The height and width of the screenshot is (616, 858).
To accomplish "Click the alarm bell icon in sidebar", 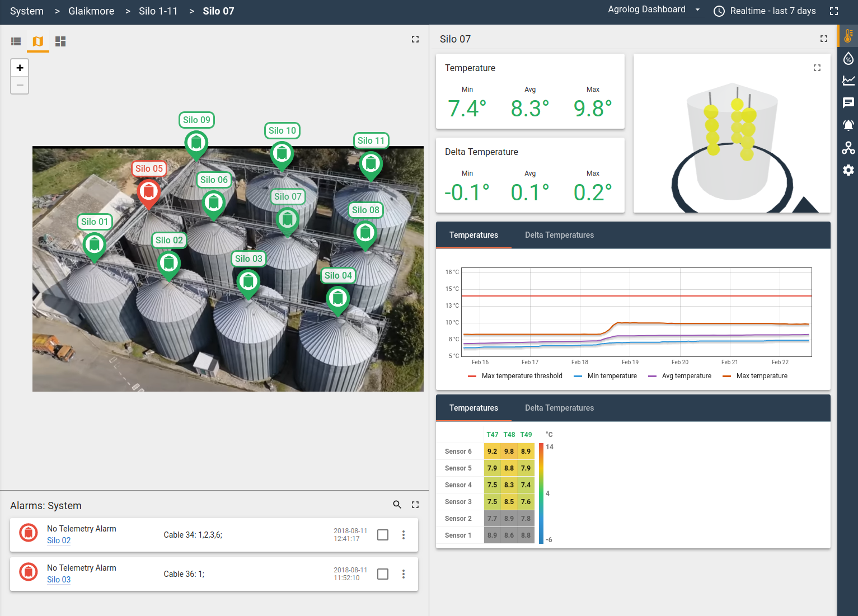I will click(848, 125).
